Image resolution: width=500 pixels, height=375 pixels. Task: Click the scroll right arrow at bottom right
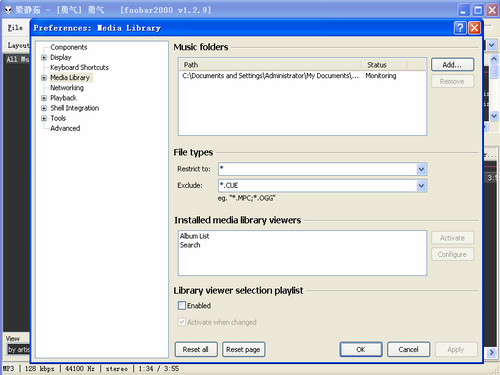[x=491, y=352]
